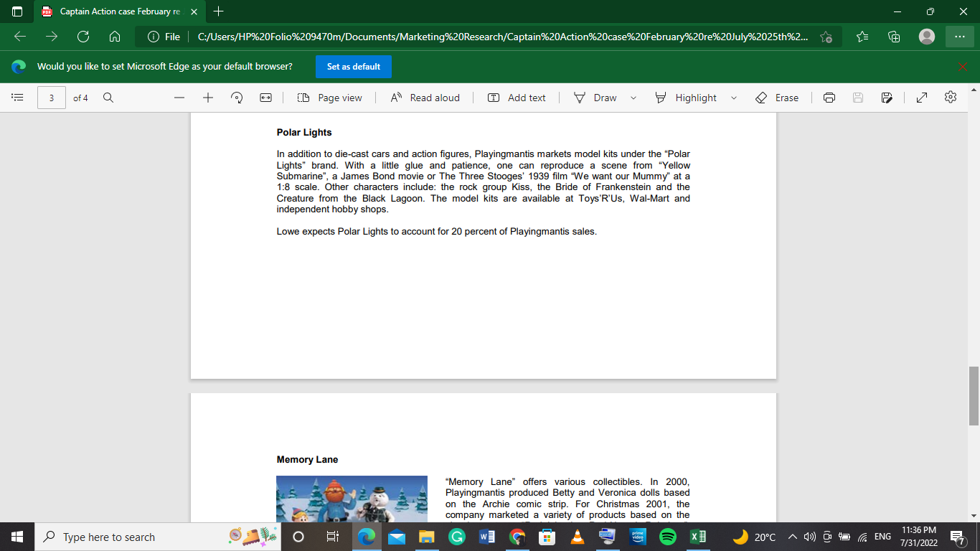View site information for the File page
The height and width of the screenshot is (551, 980).
164,37
